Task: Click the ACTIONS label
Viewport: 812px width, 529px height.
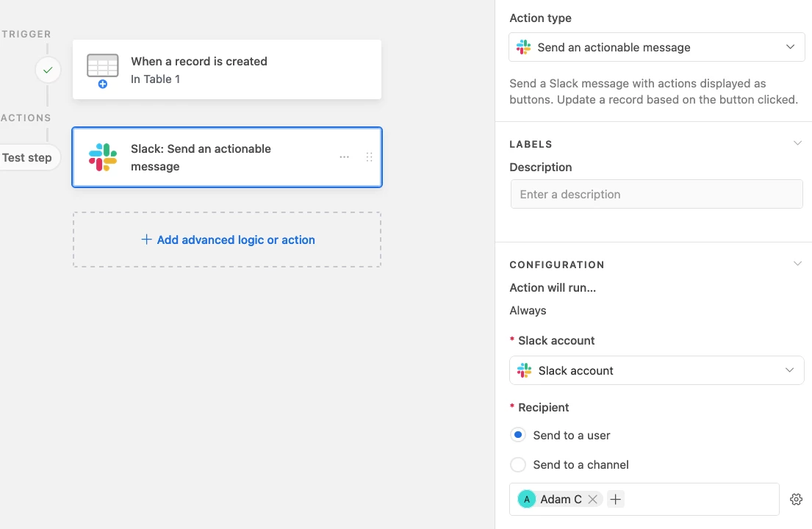Action: tap(26, 118)
